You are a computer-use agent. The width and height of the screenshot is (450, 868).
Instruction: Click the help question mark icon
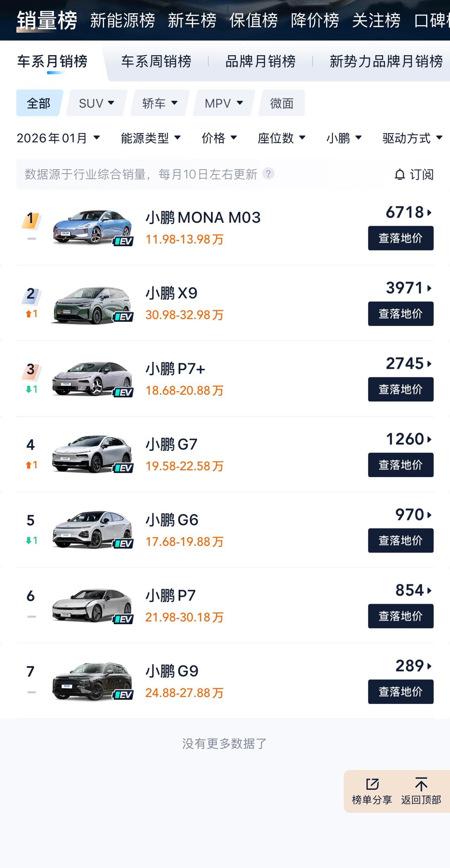pos(268,174)
